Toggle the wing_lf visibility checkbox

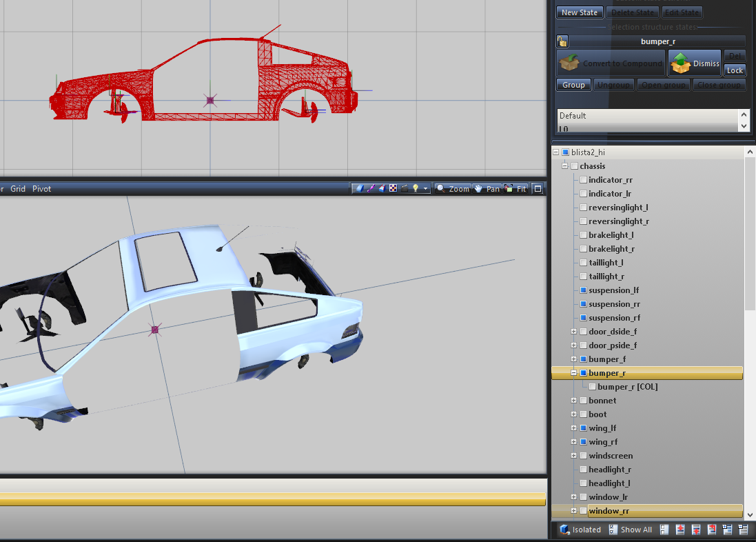tap(584, 428)
